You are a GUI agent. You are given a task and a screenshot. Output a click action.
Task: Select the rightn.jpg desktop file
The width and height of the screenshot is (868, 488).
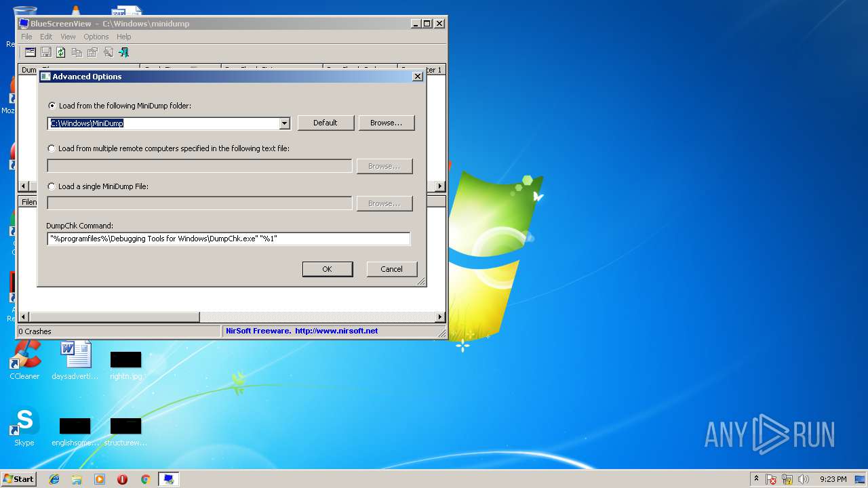(x=126, y=365)
